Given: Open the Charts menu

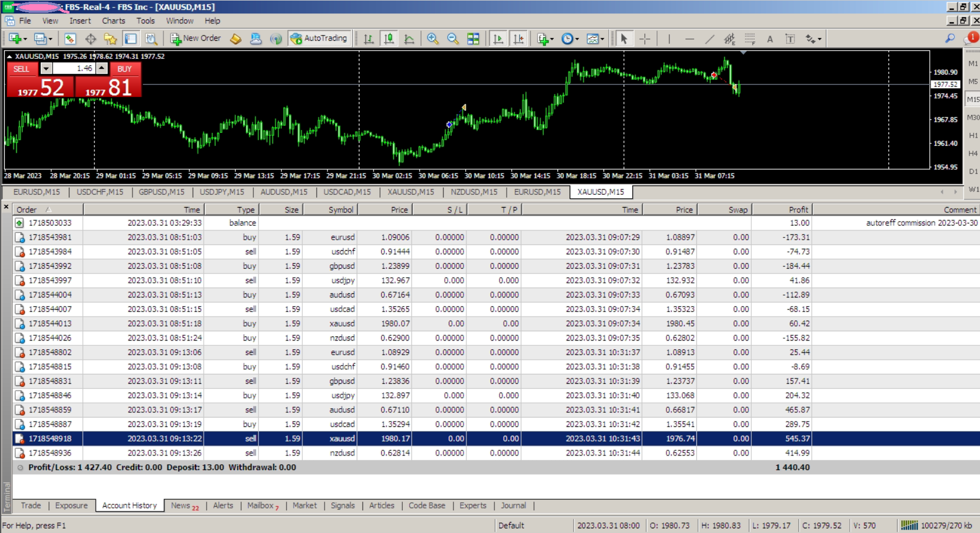Looking at the screenshot, I should point(113,20).
